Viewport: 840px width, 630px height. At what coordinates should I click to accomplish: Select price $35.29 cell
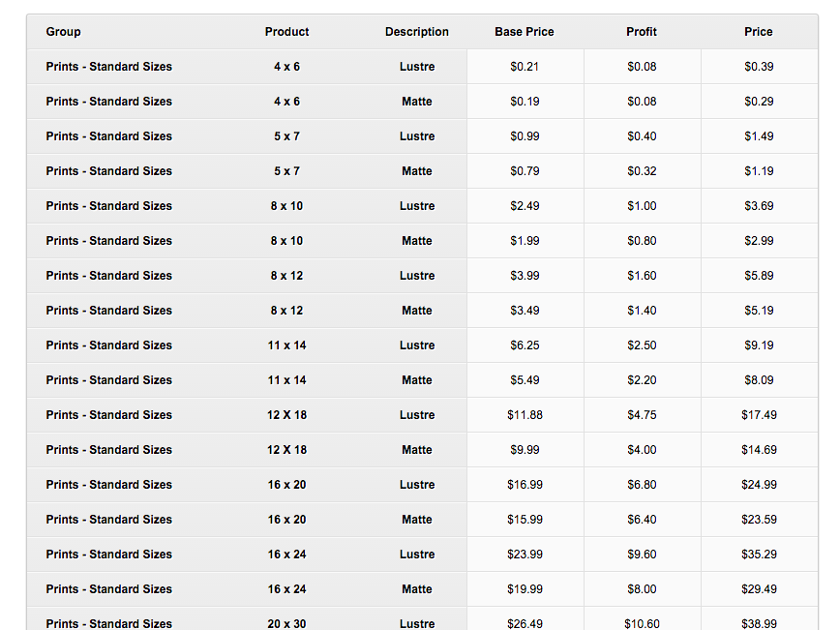click(x=759, y=554)
